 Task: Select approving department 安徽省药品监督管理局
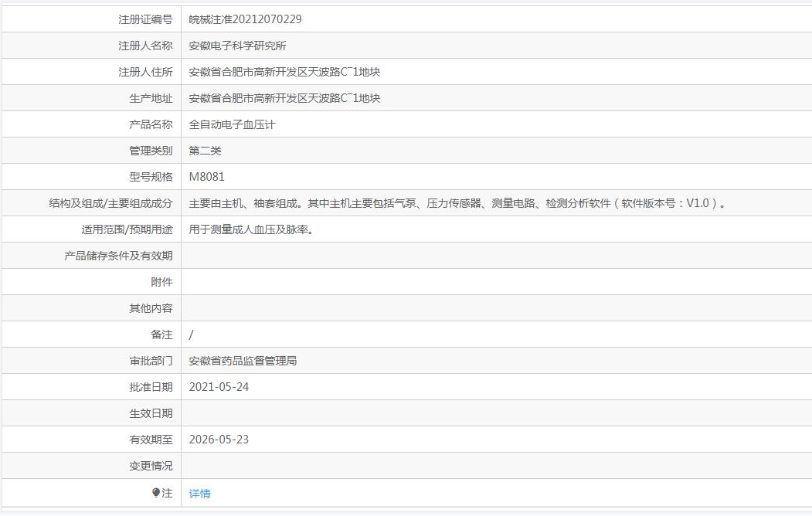(243, 361)
